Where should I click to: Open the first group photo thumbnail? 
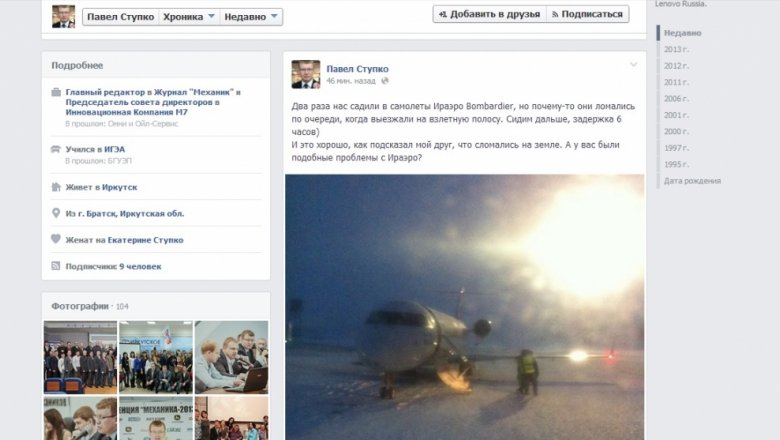80,357
